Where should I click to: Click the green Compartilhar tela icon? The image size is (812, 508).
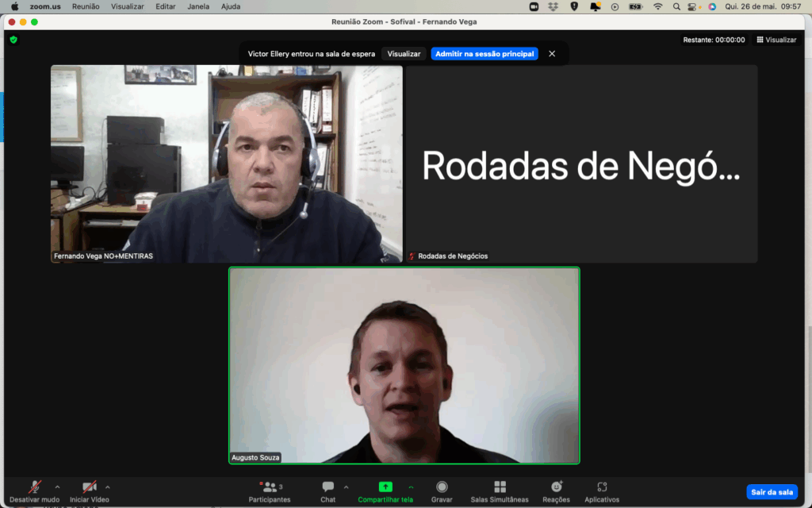click(x=385, y=487)
